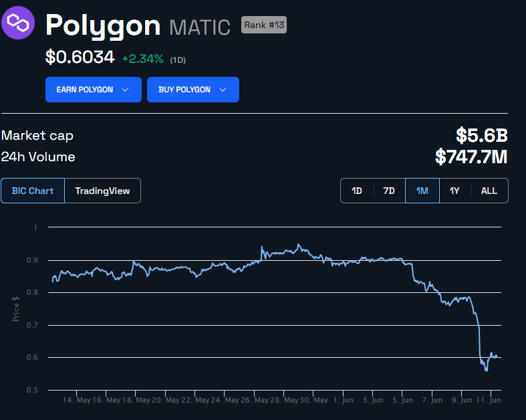Select the 1D timeframe button
This screenshot has width=526, height=420.
coord(357,191)
